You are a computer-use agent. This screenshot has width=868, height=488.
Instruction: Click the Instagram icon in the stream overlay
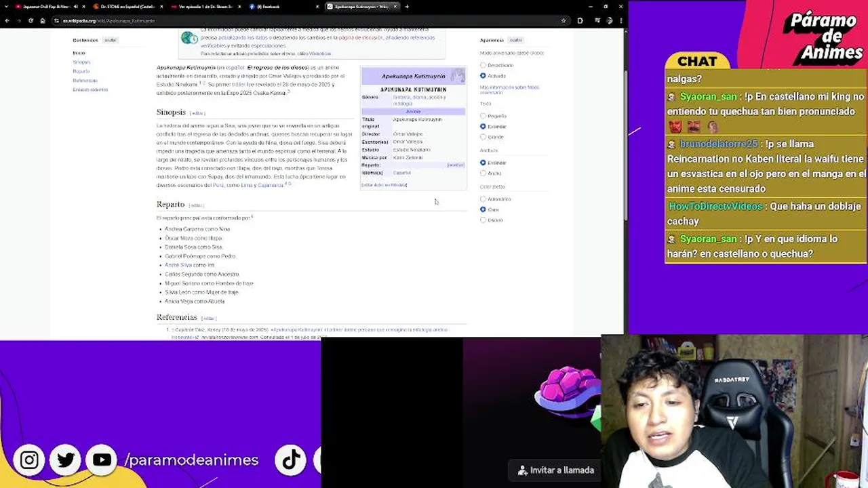coord(29,460)
